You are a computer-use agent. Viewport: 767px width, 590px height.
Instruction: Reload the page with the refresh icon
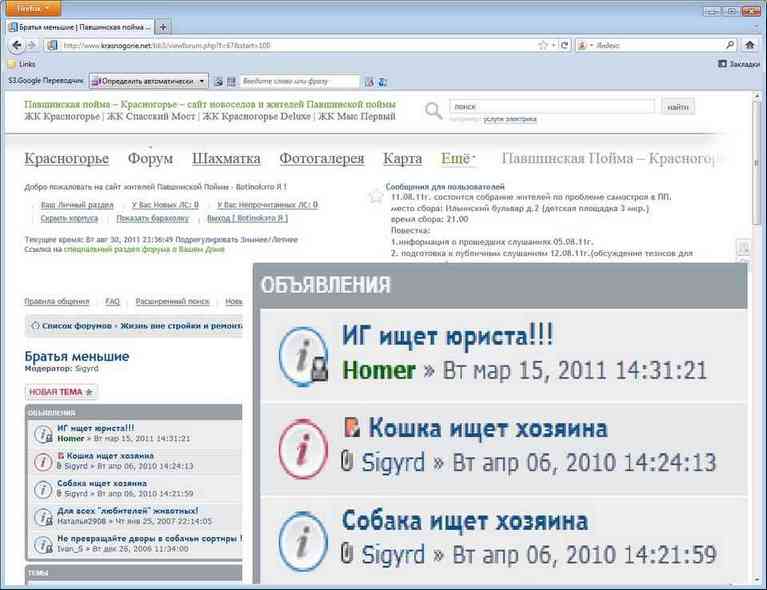pos(566,45)
